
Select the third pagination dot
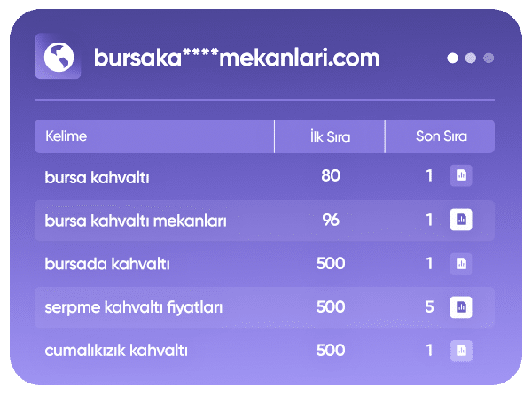click(x=489, y=58)
